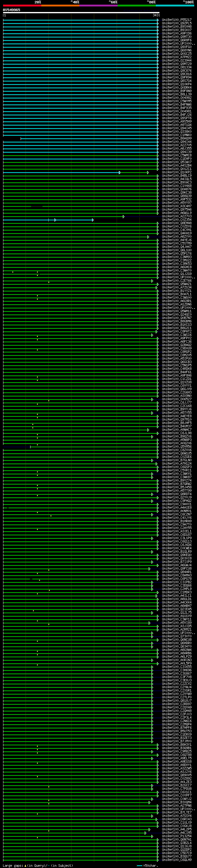Screen dimensions: 197x868
Task: Select hit label UniRef100_B4FJ26
Action: tap(177, 115)
